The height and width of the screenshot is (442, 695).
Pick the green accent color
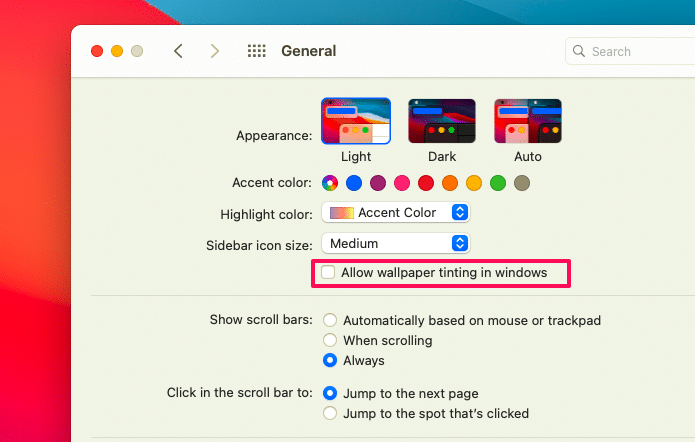click(498, 183)
